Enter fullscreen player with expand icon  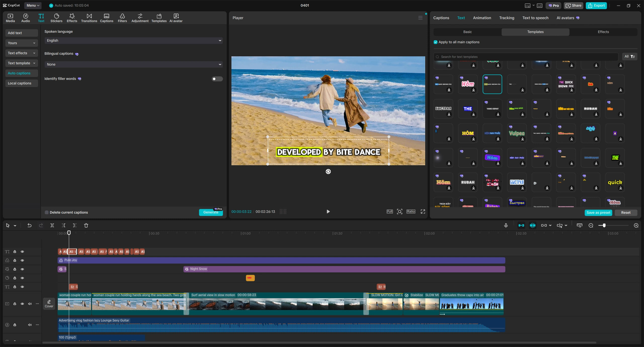(x=423, y=211)
